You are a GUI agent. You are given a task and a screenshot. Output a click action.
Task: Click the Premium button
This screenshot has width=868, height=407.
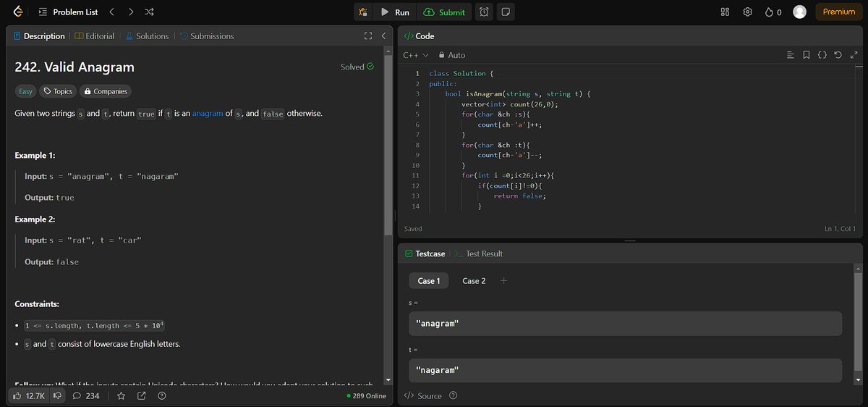click(839, 12)
